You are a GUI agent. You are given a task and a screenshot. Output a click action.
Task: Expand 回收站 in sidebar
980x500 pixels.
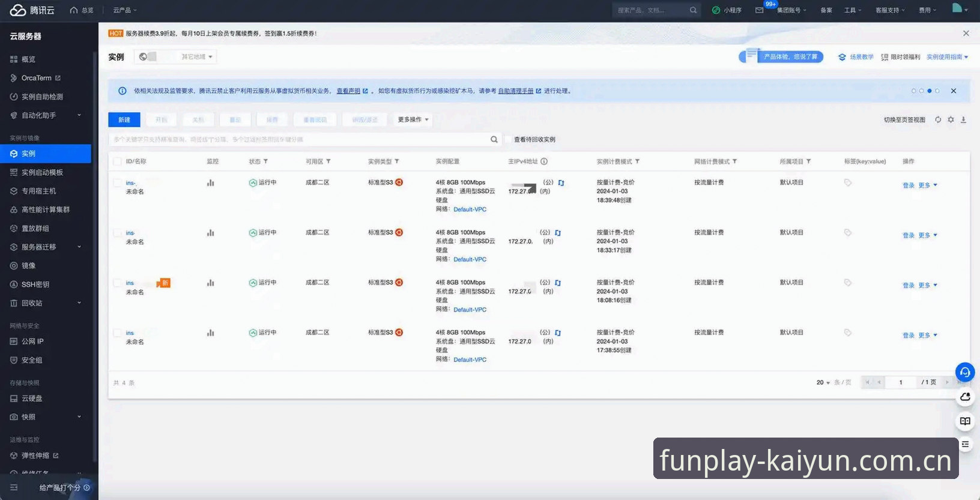79,303
